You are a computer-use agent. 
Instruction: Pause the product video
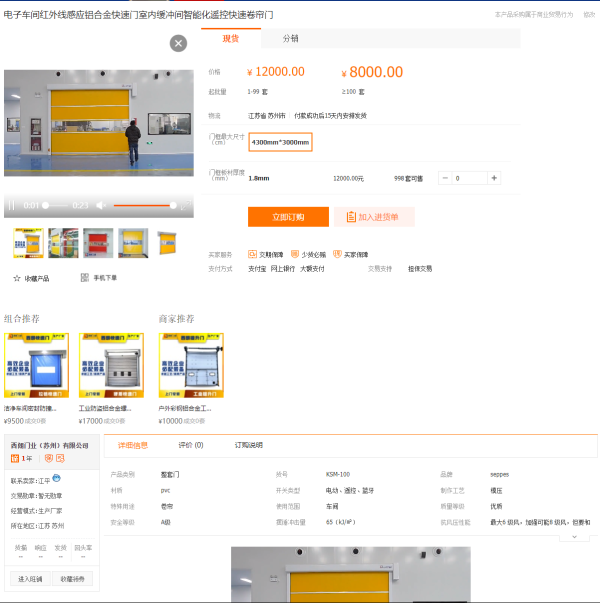coord(12,205)
